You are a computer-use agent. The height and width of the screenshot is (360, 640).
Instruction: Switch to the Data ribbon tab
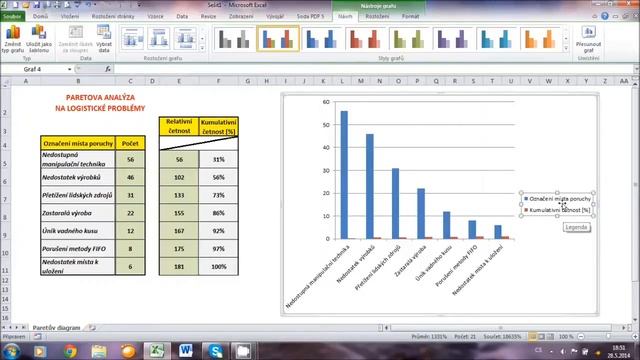[182, 16]
